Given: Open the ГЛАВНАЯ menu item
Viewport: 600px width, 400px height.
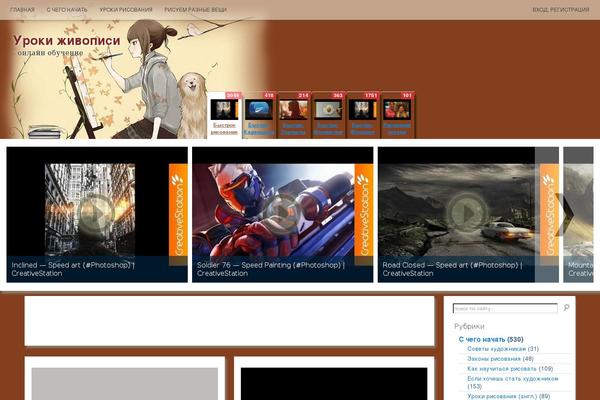Looking at the screenshot, I should click(x=22, y=10).
